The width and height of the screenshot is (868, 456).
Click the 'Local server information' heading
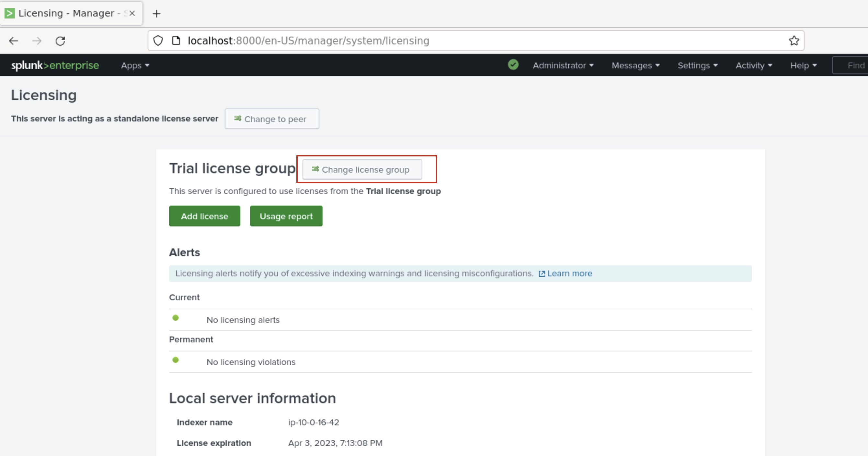(x=252, y=398)
